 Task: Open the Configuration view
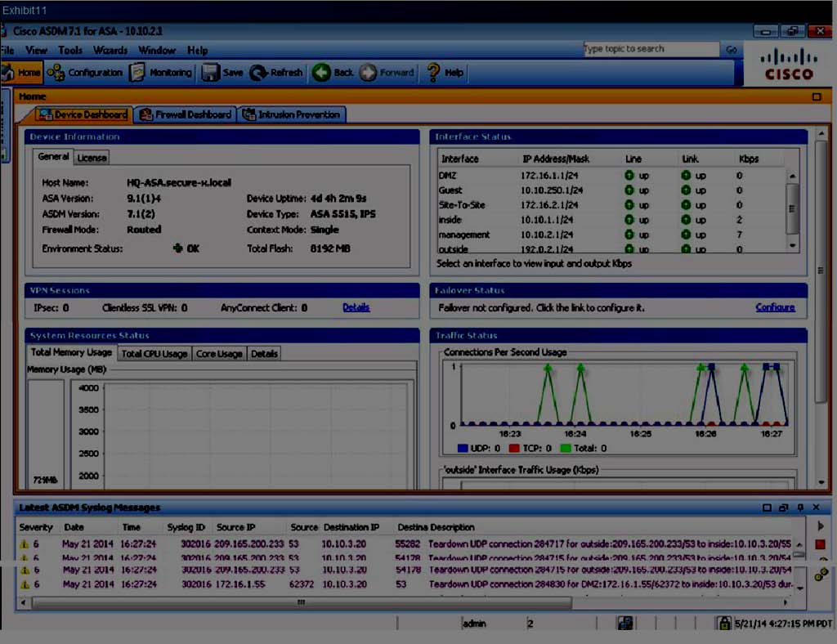(85, 73)
